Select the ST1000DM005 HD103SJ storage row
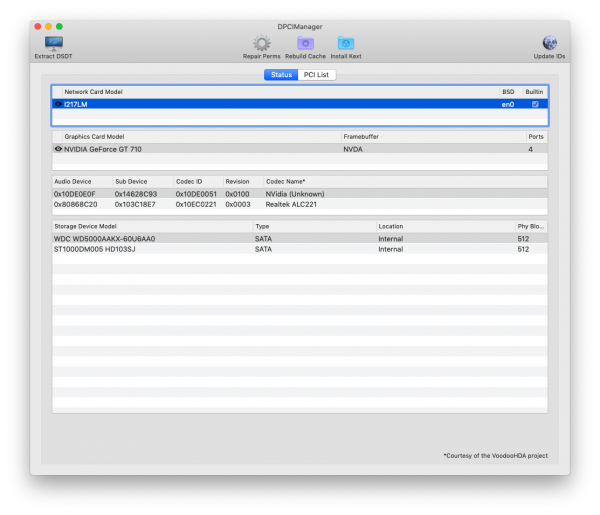The image size is (600, 515). [x=300, y=249]
